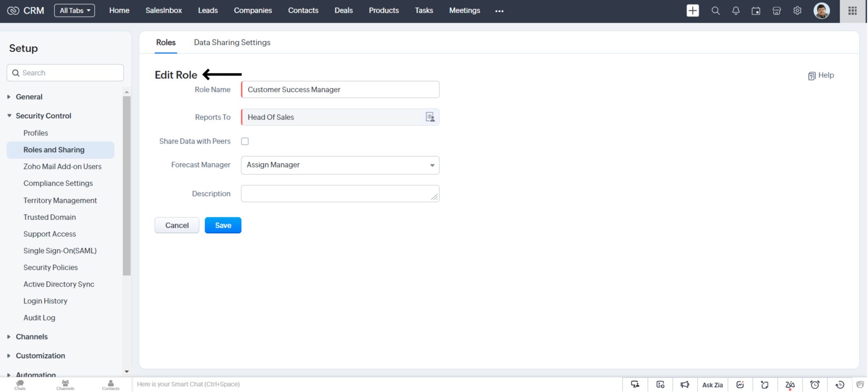Open the Reports To user lookup icon
This screenshot has height=392, width=868.
430,117
